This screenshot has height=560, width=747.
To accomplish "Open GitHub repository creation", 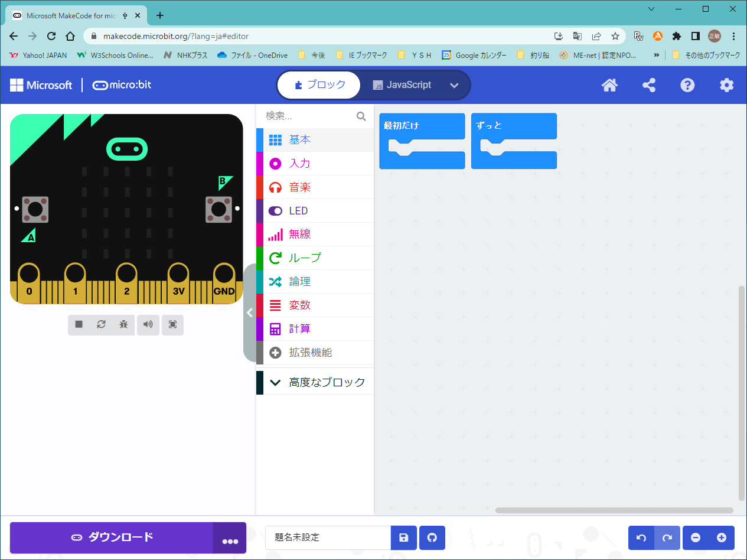I will tap(432, 538).
